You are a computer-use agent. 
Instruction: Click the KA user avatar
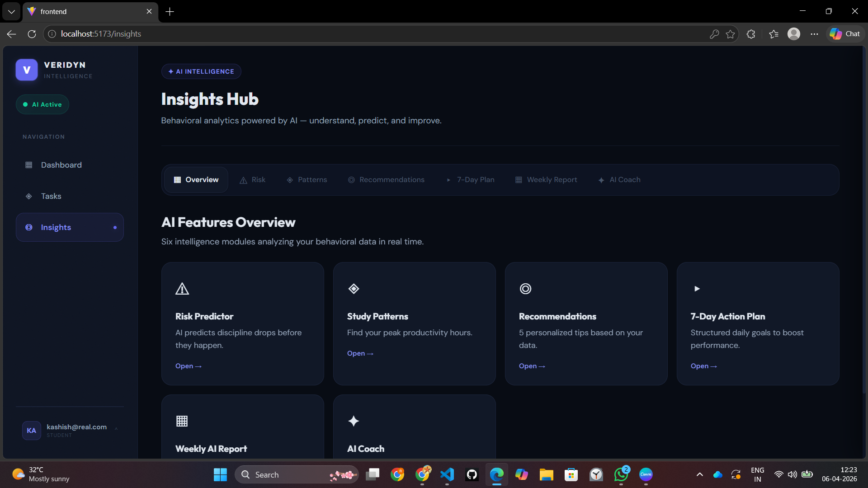31,431
